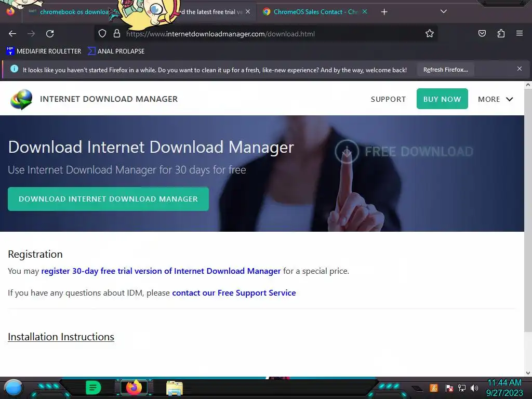Reload the current page
This screenshot has width=532, height=399.
point(50,34)
